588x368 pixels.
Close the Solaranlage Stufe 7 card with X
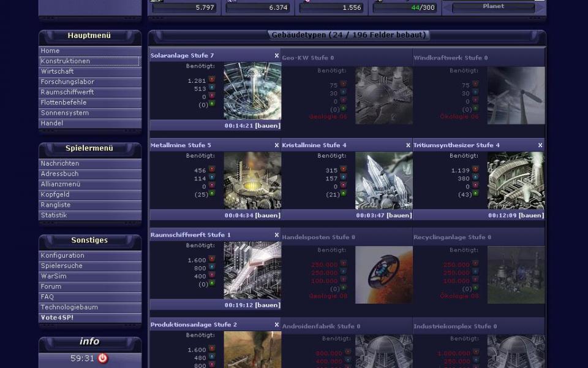277,56
